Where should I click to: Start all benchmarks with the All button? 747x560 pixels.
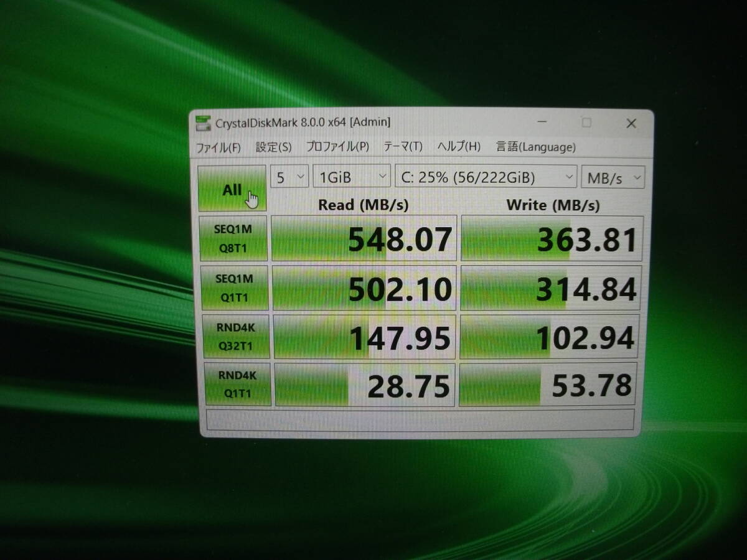click(232, 189)
